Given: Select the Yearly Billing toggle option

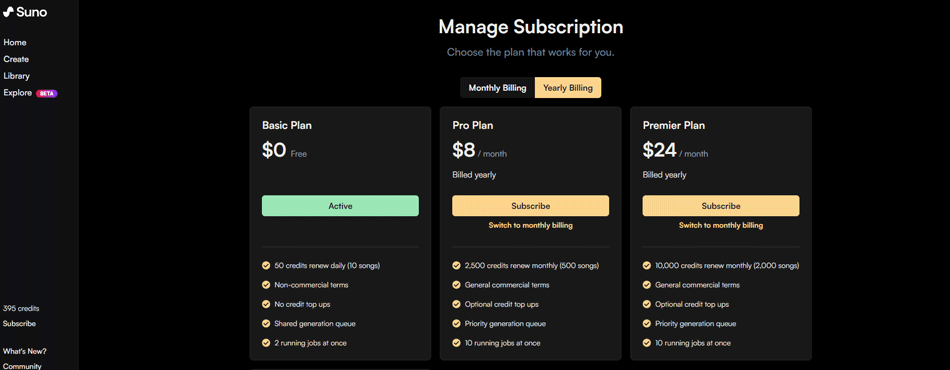Looking at the screenshot, I should point(568,88).
